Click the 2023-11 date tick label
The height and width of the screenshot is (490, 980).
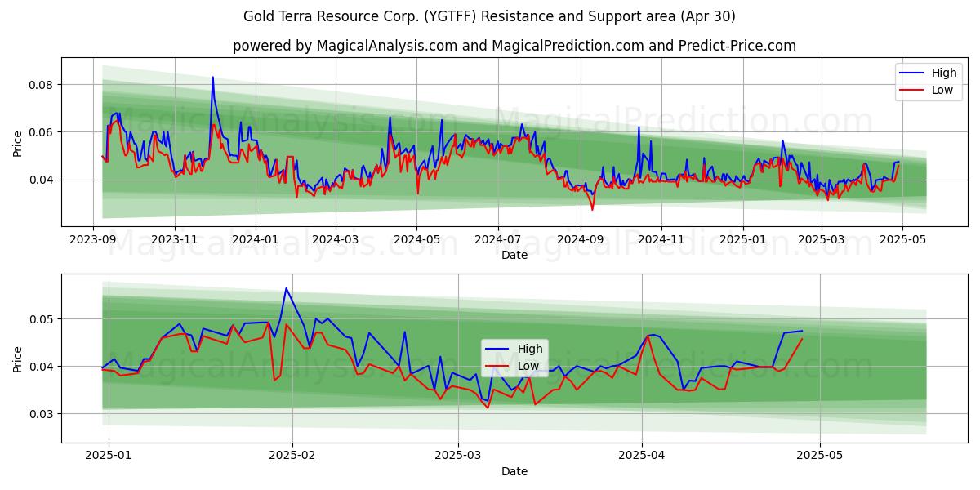(x=174, y=239)
